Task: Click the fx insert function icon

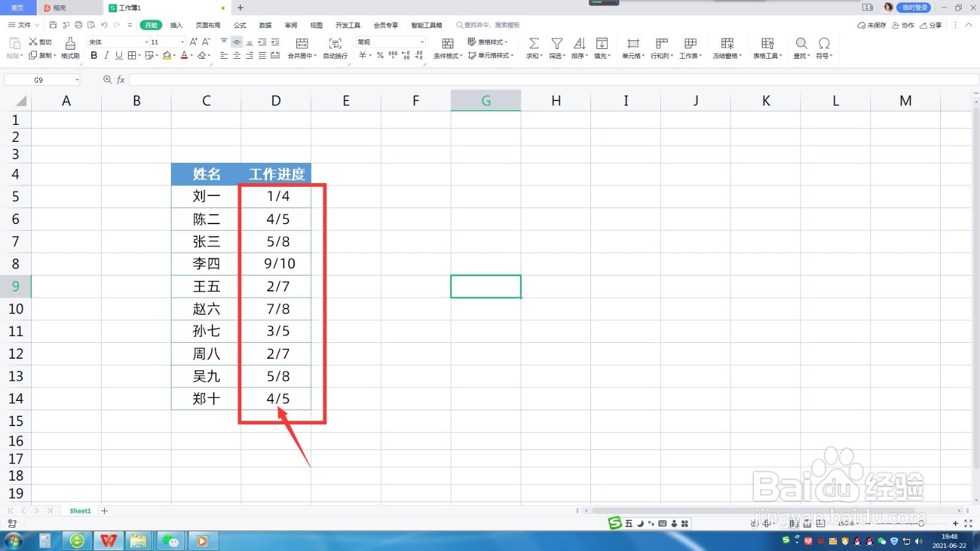Action: [121, 80]
